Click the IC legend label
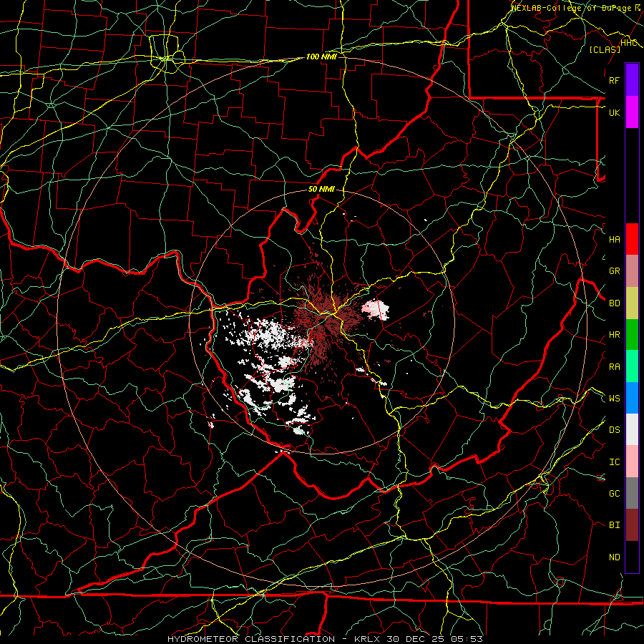644x644 pixels. click(615, 462)
